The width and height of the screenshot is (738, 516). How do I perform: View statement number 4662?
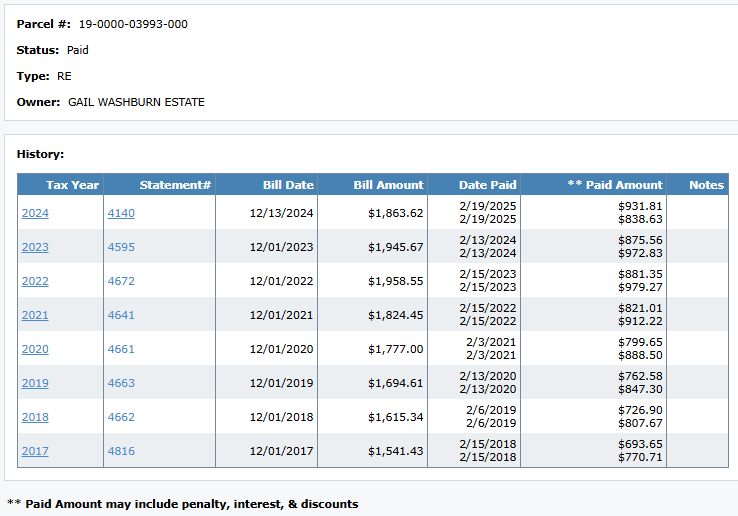point(121,417)
